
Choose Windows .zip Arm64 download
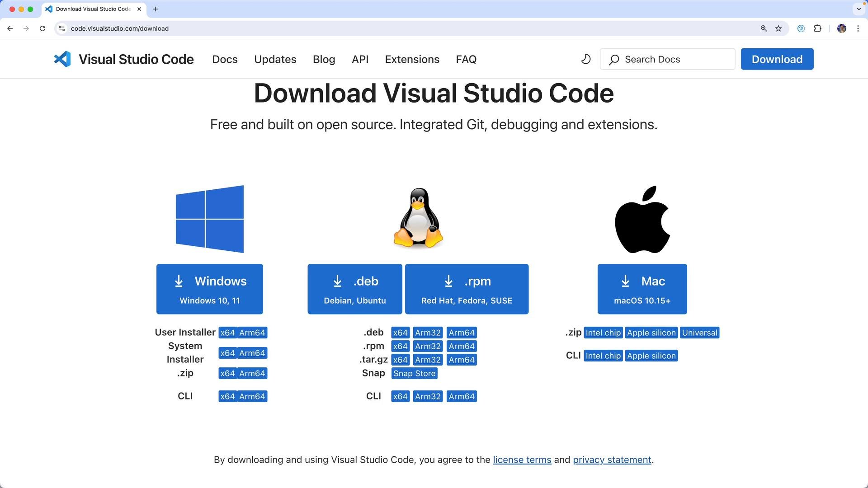pos(252,373)
